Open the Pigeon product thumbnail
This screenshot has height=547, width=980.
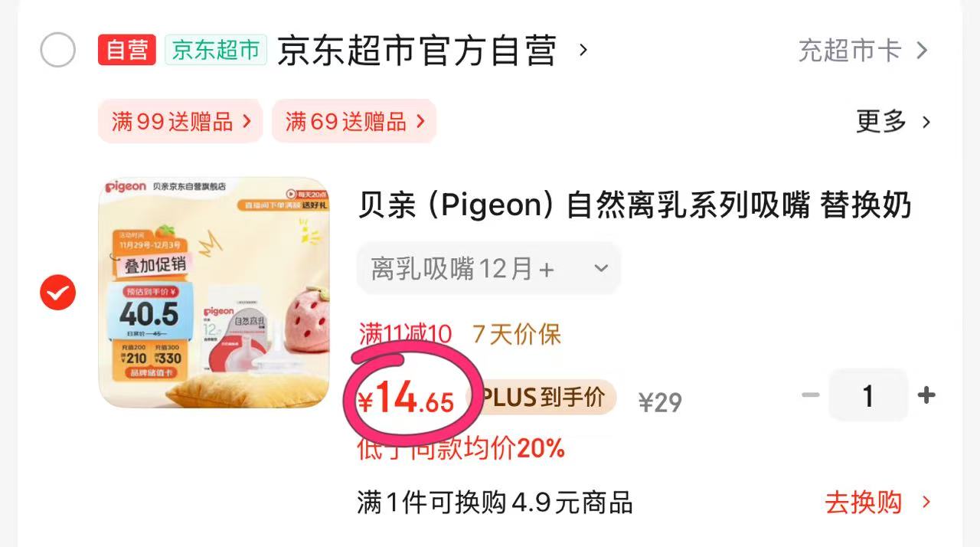[214, 292]
